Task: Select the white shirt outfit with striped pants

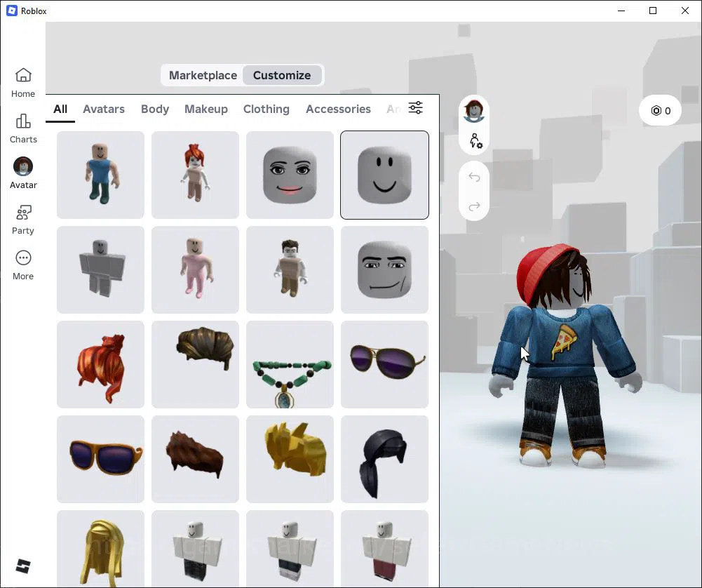Action: (x=290, y=549)
